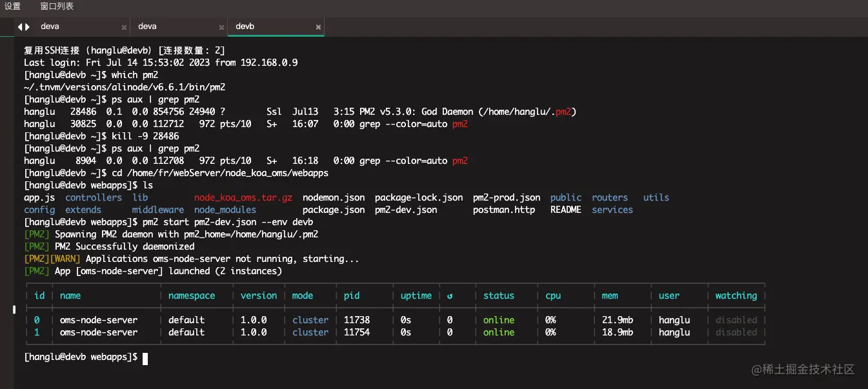This screenshot has width=868, height=389.
Task: Click the version column header
Action: point(259,295)
